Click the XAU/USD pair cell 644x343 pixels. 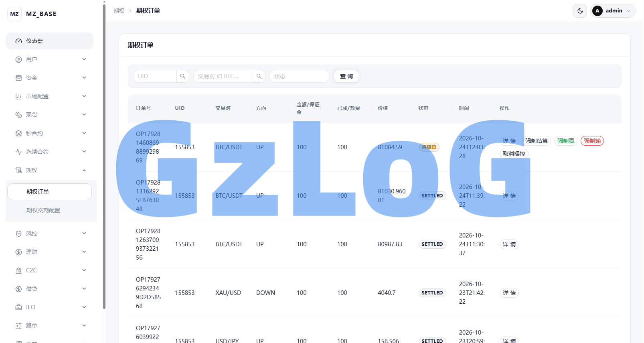tap(228, 293)
